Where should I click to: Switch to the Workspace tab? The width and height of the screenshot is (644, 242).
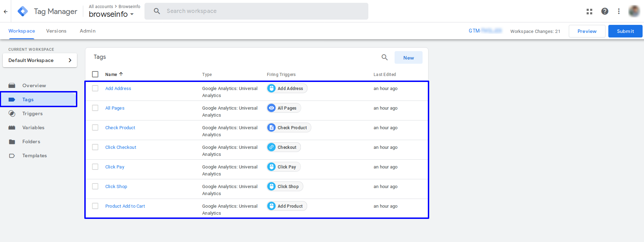[x=22, y=31]
